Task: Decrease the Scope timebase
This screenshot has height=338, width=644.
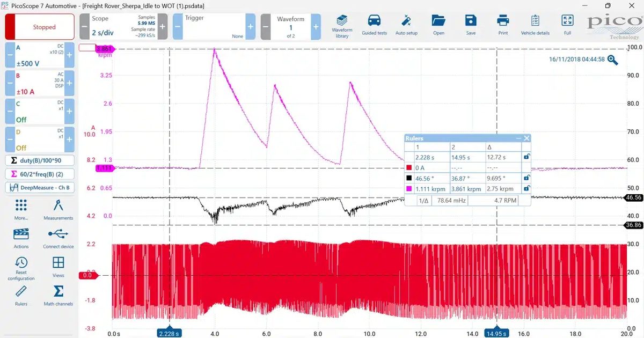Action: (x=84, y=26)
